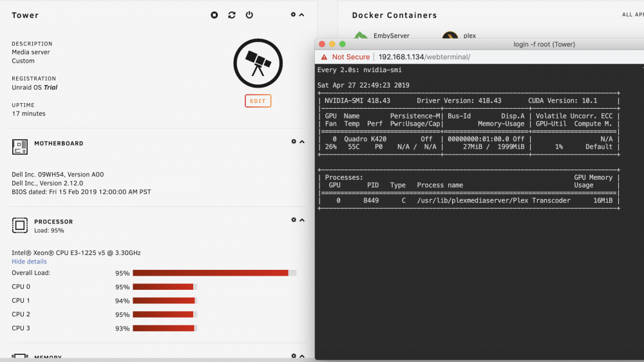The image size is (644, 362).
Task: Click the Overall Load progress bar
Action: (214, 273)
